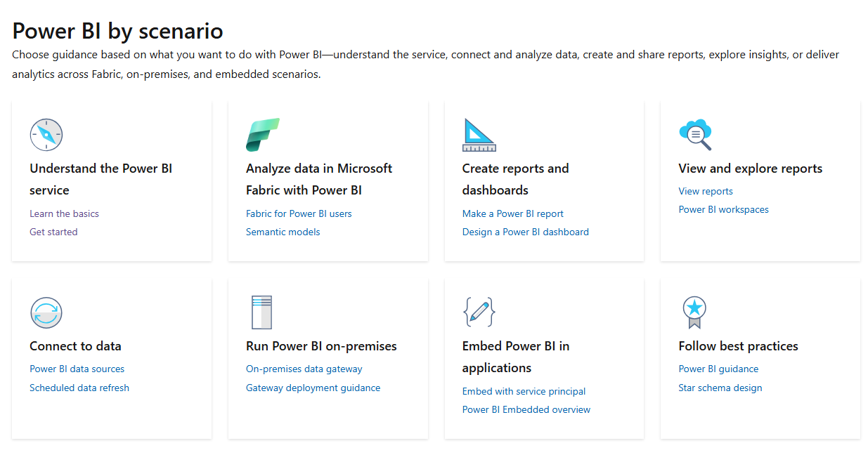Click Embed Power BI in applications heading
868x455 pixels.
tap(516, 357)
